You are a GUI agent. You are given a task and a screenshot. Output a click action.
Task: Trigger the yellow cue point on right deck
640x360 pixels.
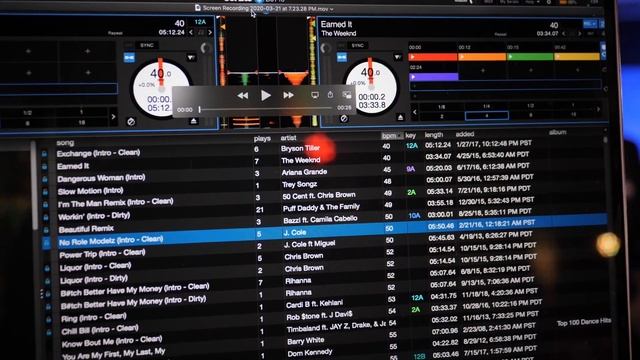[577, 57]
